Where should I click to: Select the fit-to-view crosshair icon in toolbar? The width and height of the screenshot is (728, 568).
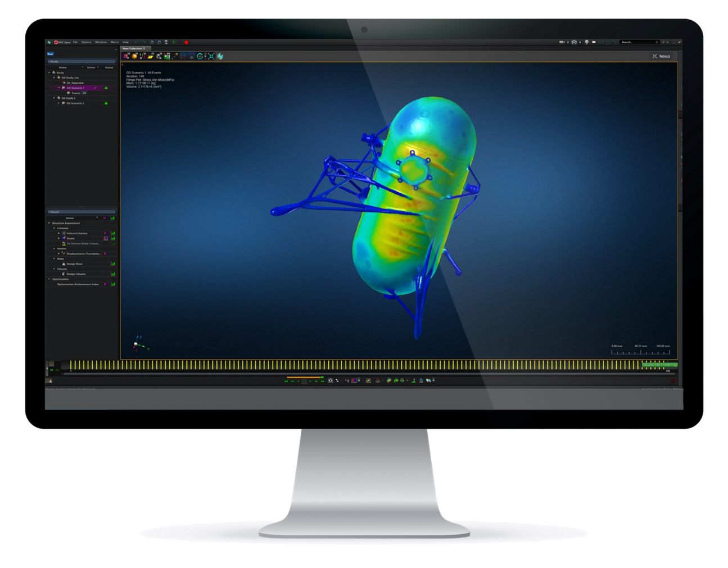(x=211, y=56)
